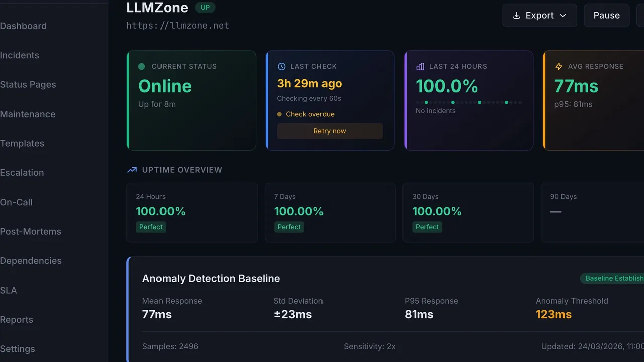The width and height of the screenshot is (644, 362).
Task: Select Maintenance in sidebar
Action: (x=28, y=114)
